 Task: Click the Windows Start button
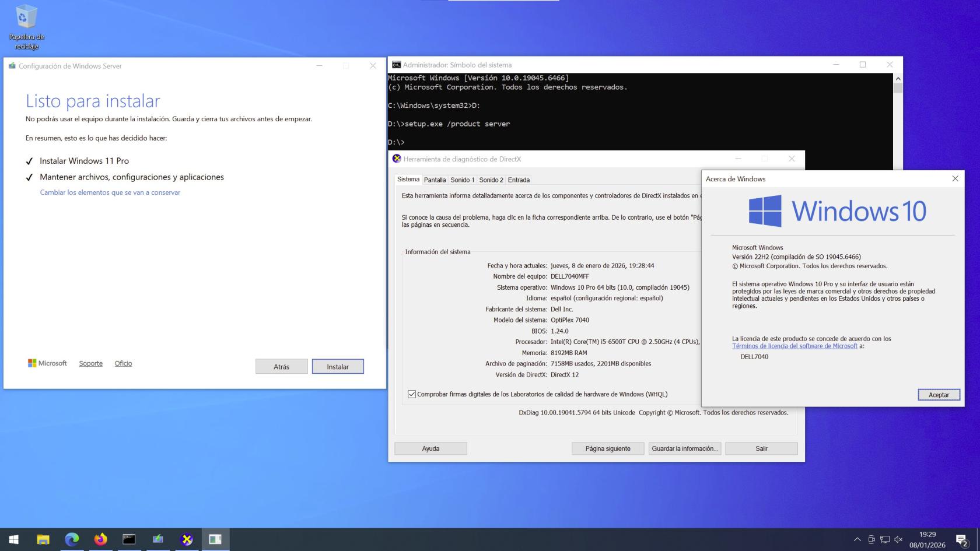tap(14, 539)
